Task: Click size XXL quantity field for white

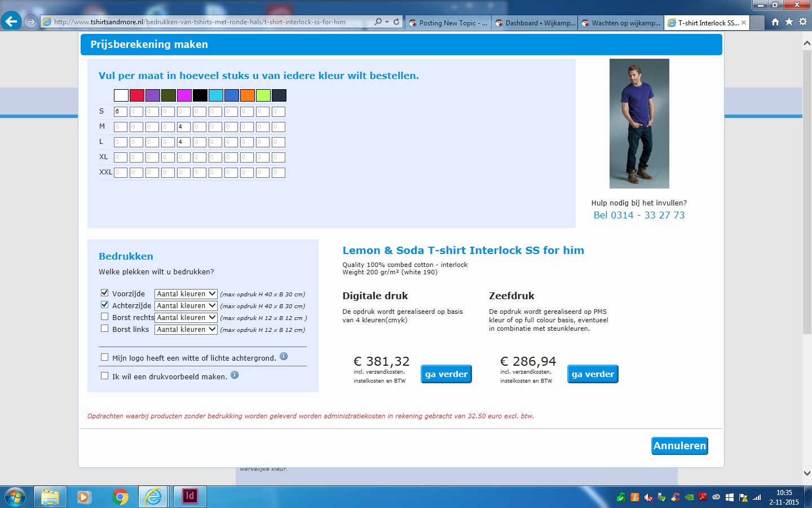Action: [x=121, y=173]
